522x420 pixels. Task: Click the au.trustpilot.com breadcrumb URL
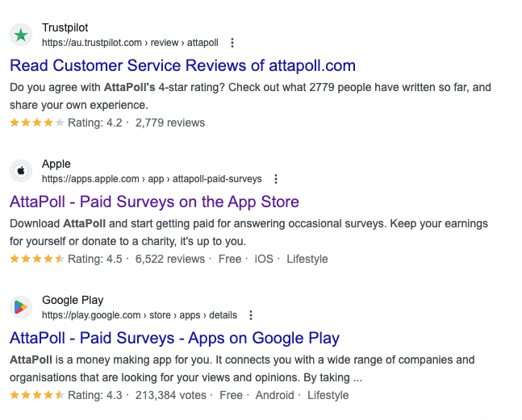coord(130,43)
